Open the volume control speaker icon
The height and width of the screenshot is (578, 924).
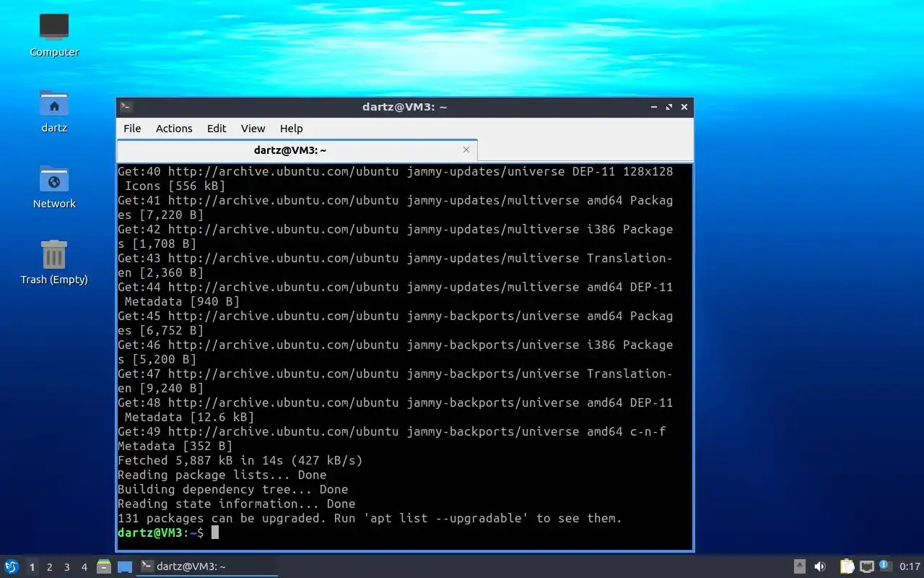[820, 566]
